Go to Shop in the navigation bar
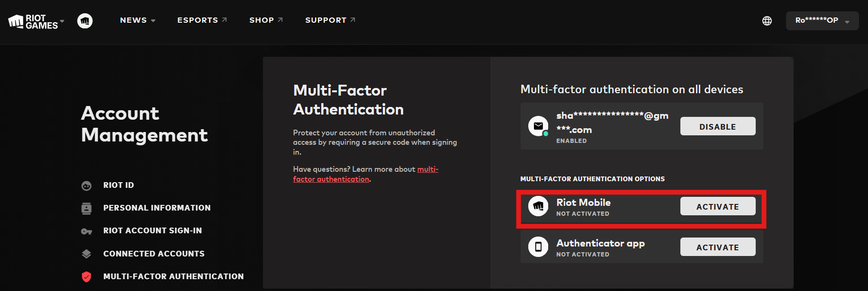Image resolution: width=868 pixels, height=291 pixels. [266, 20]
